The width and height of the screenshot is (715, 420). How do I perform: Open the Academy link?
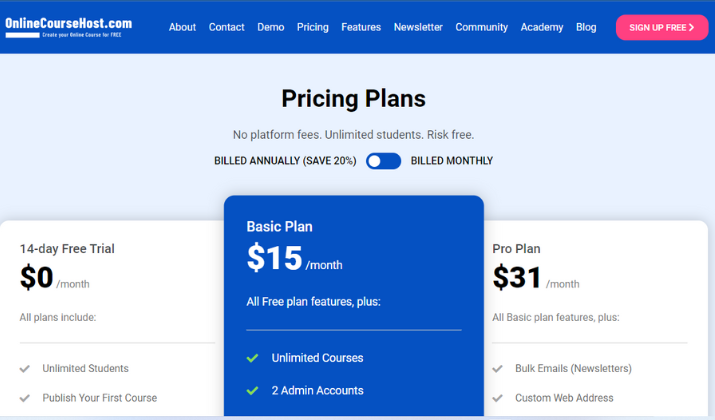[542, 27]
